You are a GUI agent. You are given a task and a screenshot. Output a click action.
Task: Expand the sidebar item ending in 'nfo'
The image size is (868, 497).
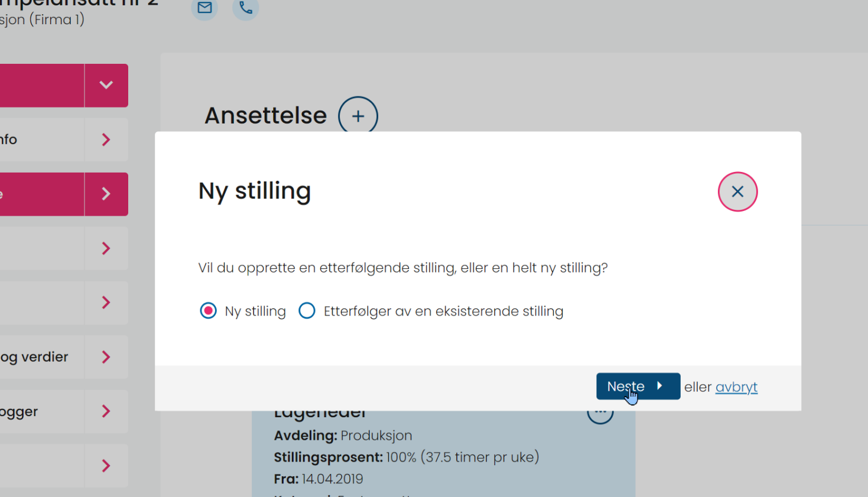click(x=106, y=139)
